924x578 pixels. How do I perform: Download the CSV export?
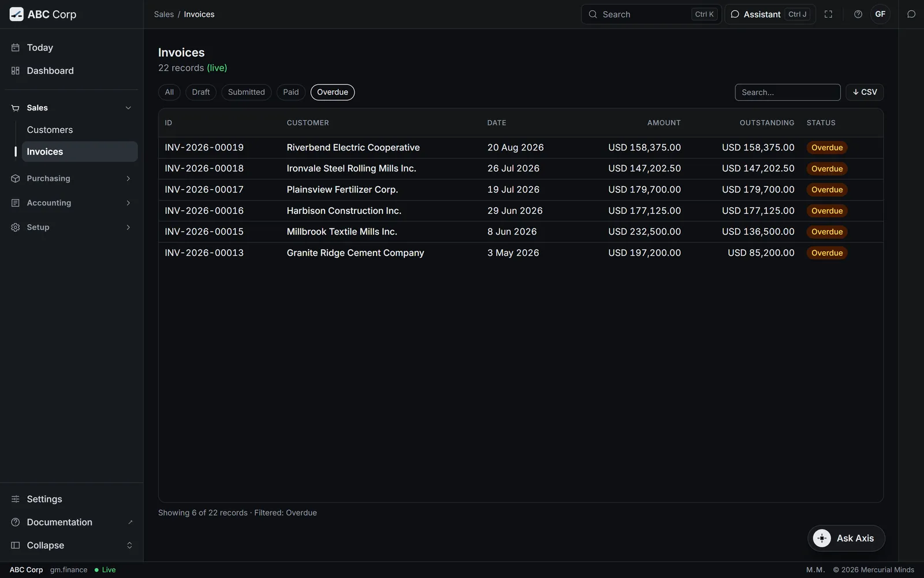pyautogui.click(x=865, y=92)
